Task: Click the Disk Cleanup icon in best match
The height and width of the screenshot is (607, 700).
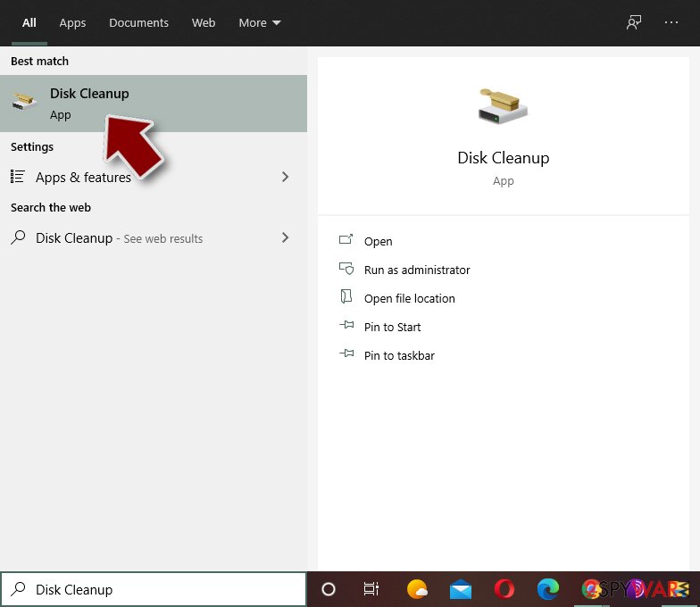Action: pos(24,102)
